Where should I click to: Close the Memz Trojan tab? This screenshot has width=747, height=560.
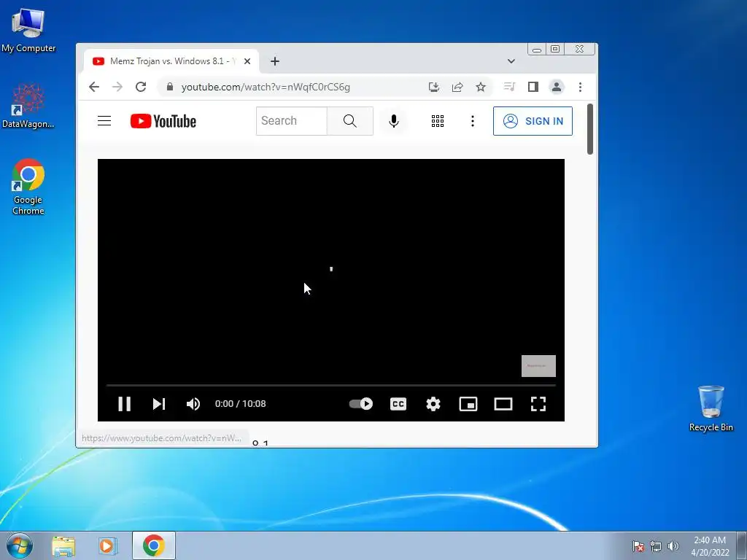click(x=247, y=61)
